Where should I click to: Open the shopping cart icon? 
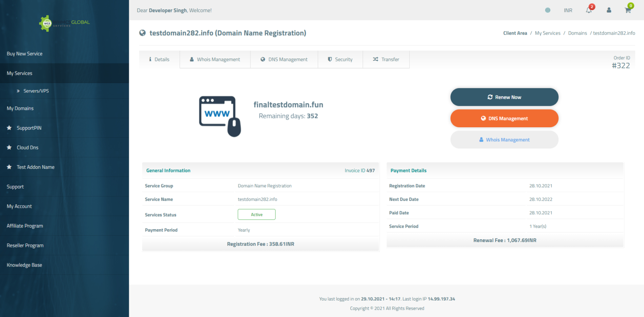click(628, 10)
